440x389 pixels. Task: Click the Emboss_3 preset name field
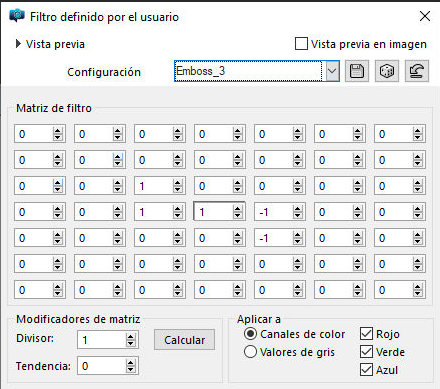pyautogui.click(x=248, y=71)
